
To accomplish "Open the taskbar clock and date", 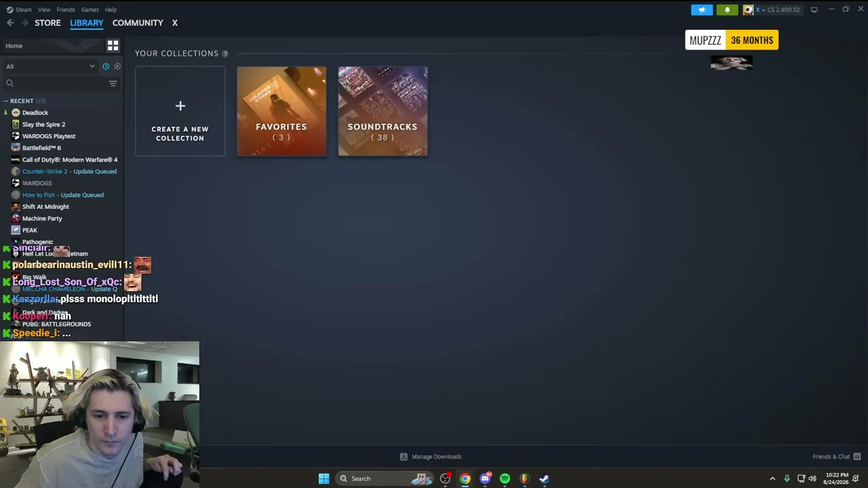I will [835, 479].
